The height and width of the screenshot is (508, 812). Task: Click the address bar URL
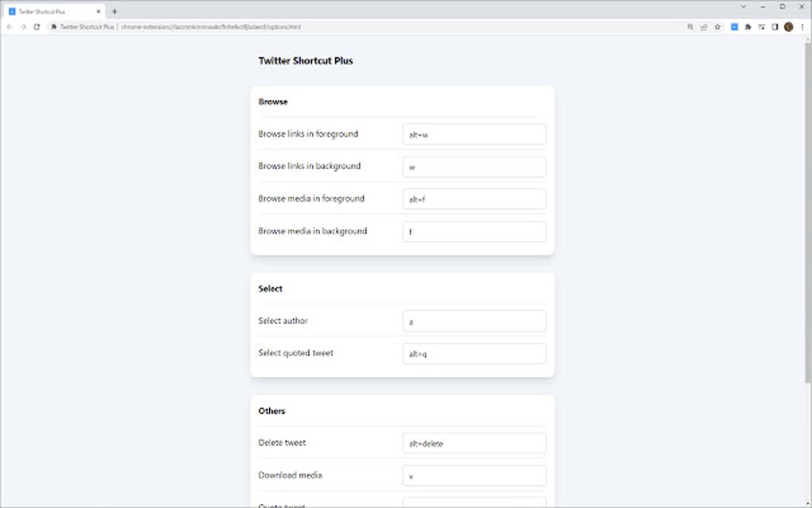[x=211, y=27]
